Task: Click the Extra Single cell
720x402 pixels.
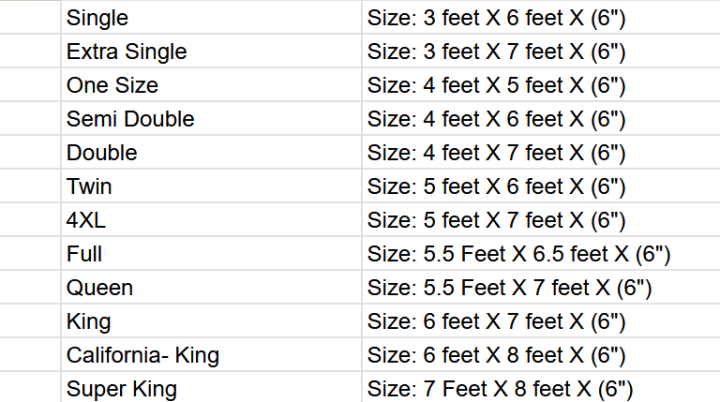Action: pyautogui.click(x=211, y=51)
